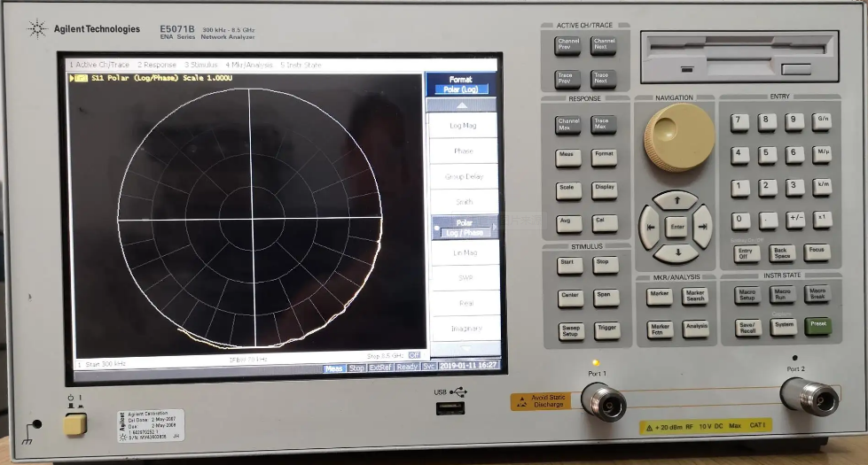
Task: Click the Port 1 RF connector
Action: (605, 403)
